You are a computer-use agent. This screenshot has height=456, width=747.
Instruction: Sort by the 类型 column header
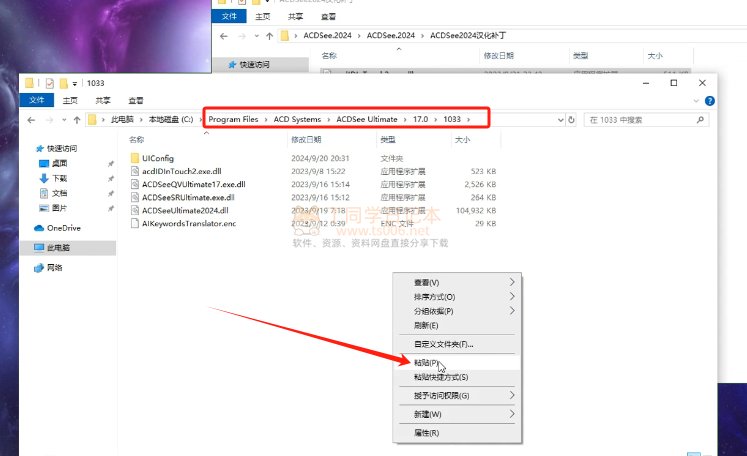tap(388, 140)
